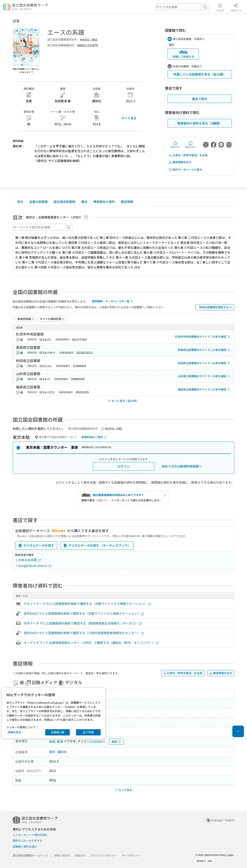Jump to 目次 section tab
247x868 pixels.
(20, 202)
